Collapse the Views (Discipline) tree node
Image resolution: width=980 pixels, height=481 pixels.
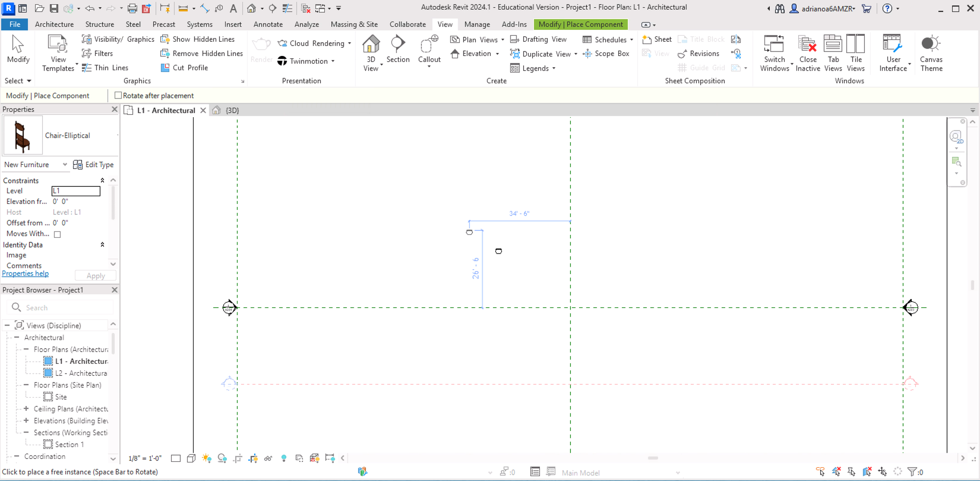click(7, 325)
